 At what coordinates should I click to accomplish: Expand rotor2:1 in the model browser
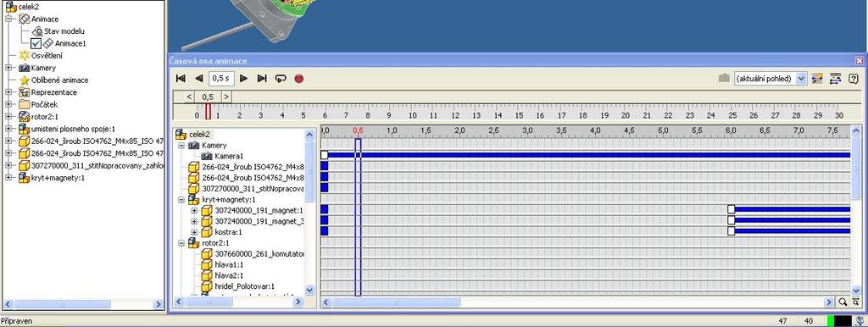pyautogui.click(x=8, y=116)
